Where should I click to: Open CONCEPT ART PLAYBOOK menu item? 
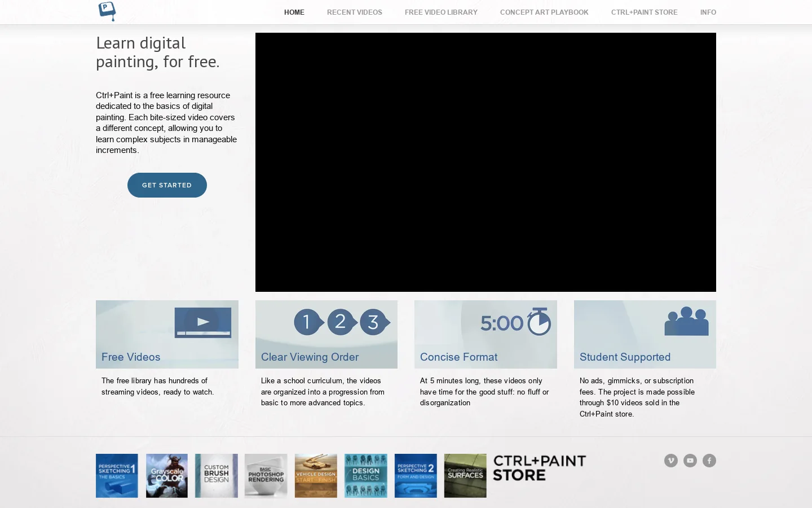point(544,12)
